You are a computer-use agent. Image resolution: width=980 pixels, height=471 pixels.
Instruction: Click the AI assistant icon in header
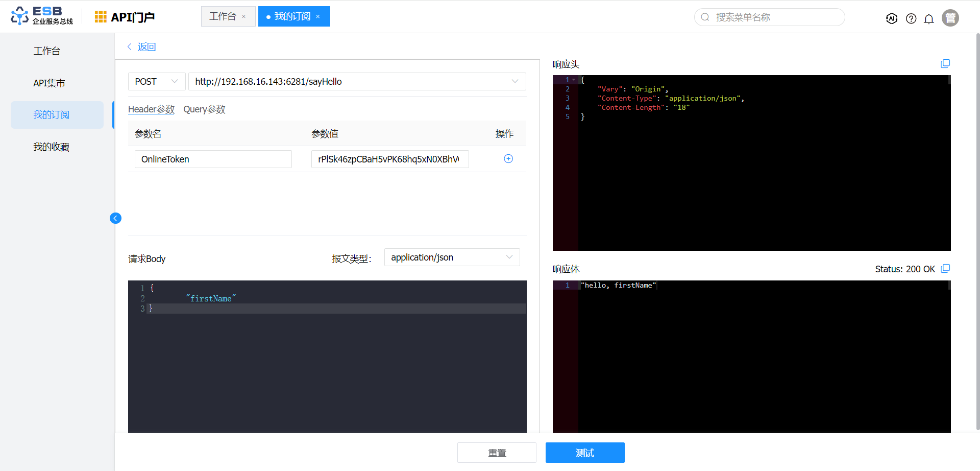[892, 18]
